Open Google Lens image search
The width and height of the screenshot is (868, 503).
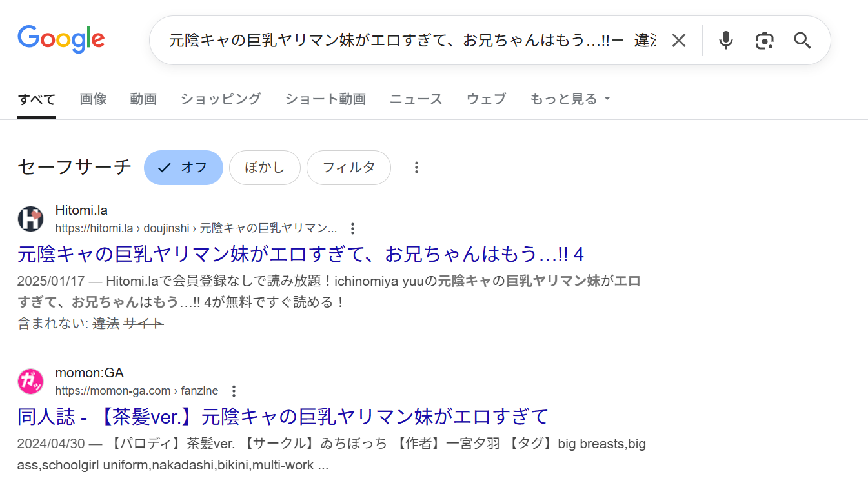[764, 40]
